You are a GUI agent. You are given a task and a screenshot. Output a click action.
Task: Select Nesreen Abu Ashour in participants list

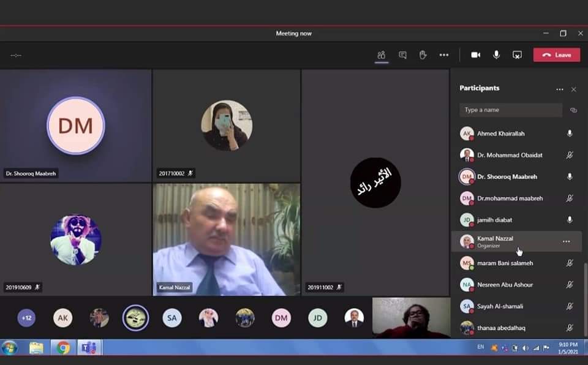(505, 285)
